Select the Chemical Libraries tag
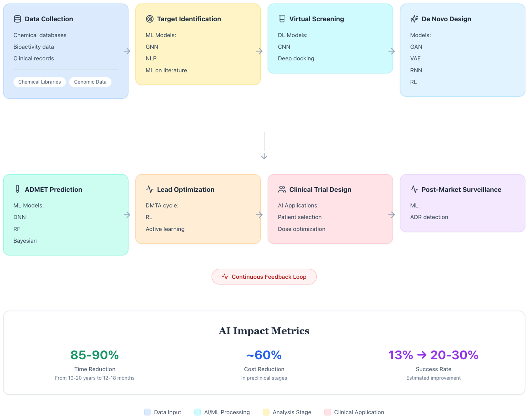The image size is (528, 420). click(39, 82)
